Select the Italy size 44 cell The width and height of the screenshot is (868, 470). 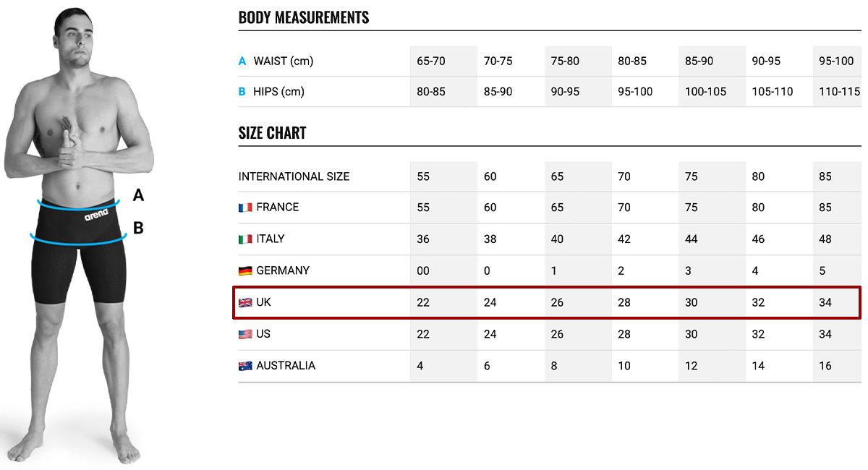712,239
